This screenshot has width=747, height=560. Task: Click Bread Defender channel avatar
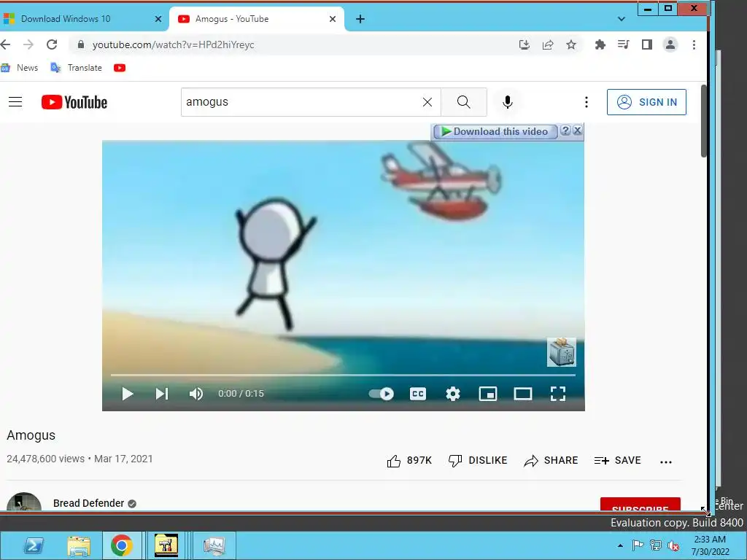pyautogui.click(x=24, y=502)
